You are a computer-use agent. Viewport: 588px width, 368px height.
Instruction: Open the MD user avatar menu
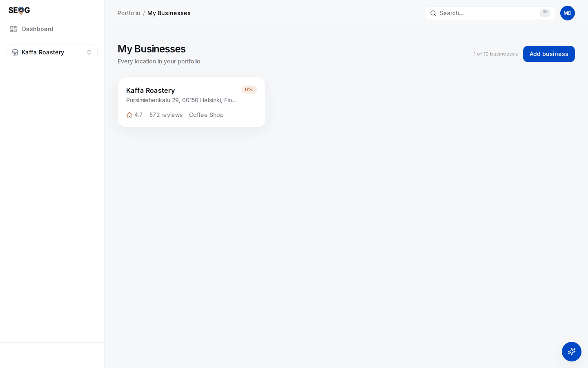(x=568, y=13)
